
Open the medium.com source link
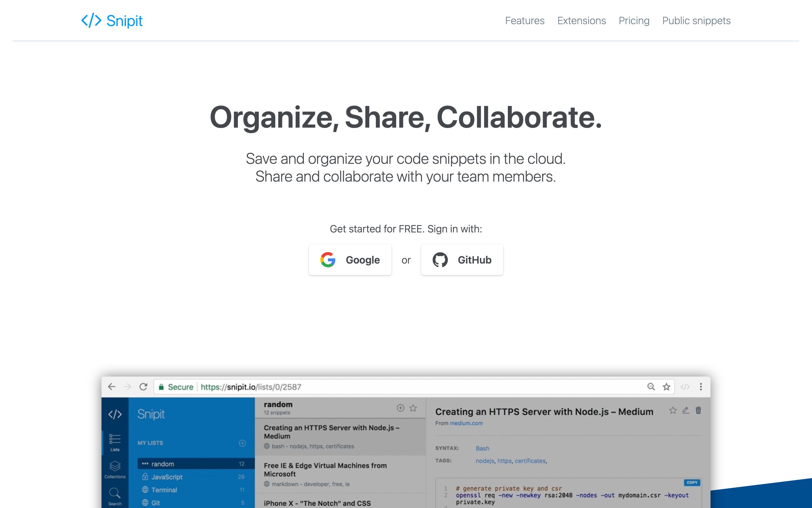click(466, 423)
